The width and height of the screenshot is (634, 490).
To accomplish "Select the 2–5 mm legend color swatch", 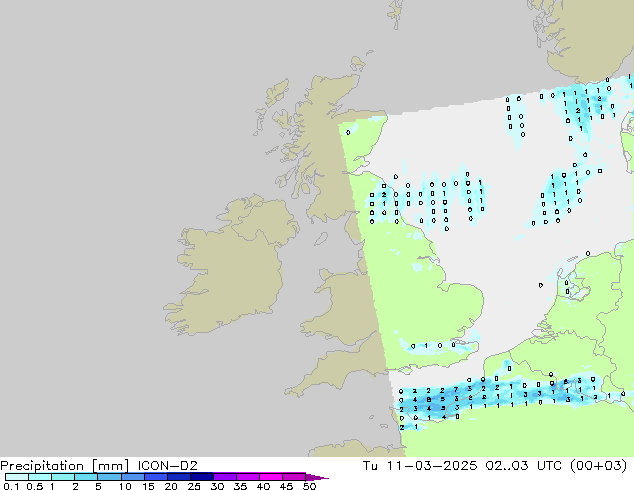I will [86, 477].
